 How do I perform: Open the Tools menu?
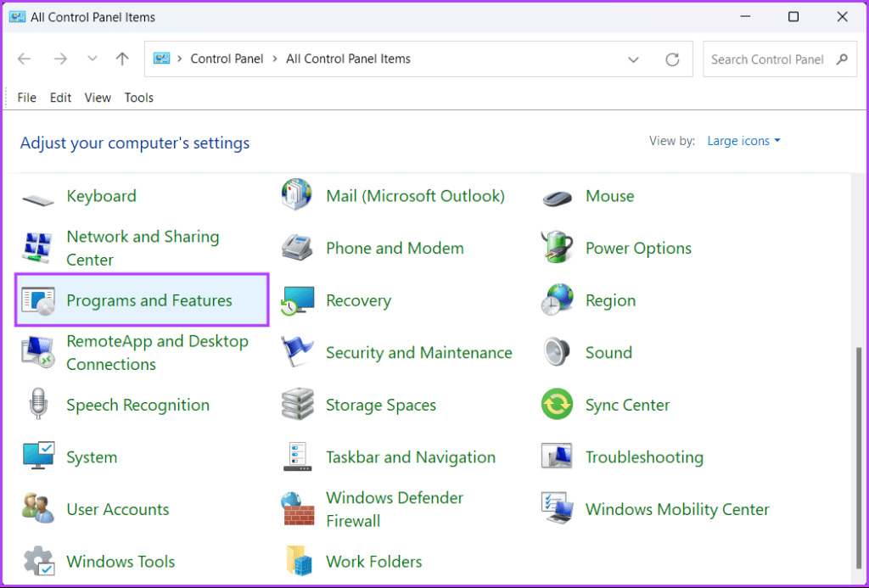pos(138,98)
